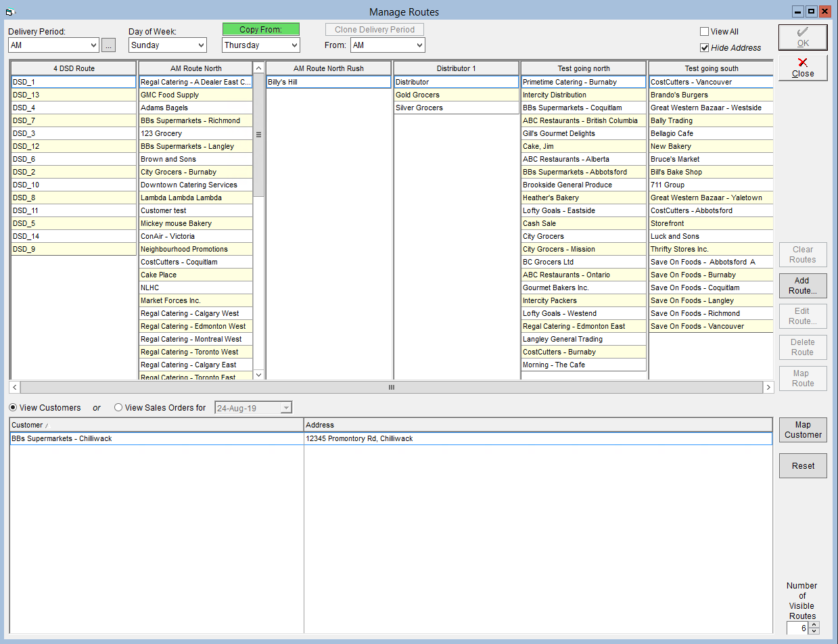Click the ellipsis button beside Delivery Period
The image size is (838, 644).
(109, 45)
